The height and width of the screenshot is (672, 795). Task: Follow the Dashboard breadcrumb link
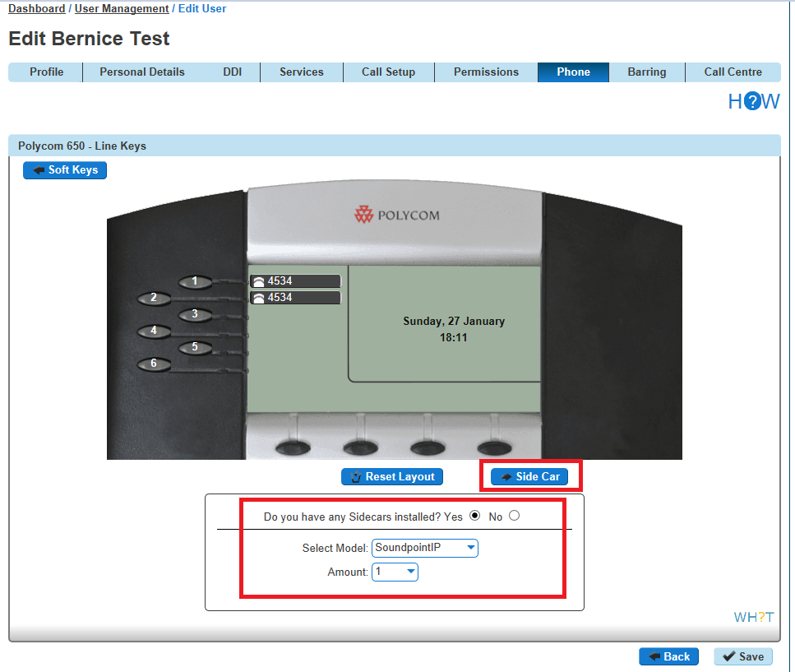(x=36, y=8)
